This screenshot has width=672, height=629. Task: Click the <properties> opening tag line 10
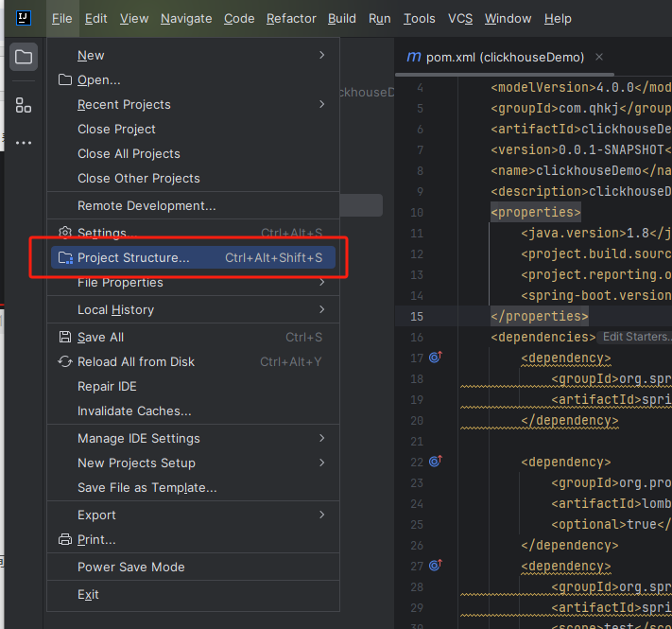point(536,212)
